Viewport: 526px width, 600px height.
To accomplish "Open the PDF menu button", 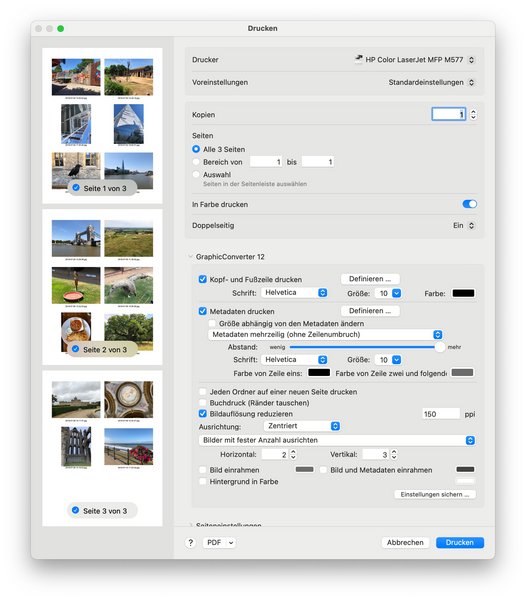I will click(x=219, y=542).
